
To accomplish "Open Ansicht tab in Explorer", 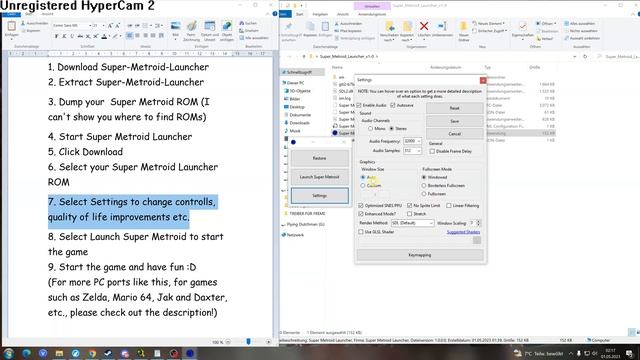I will pyautogui.click(x=343, y=14).
